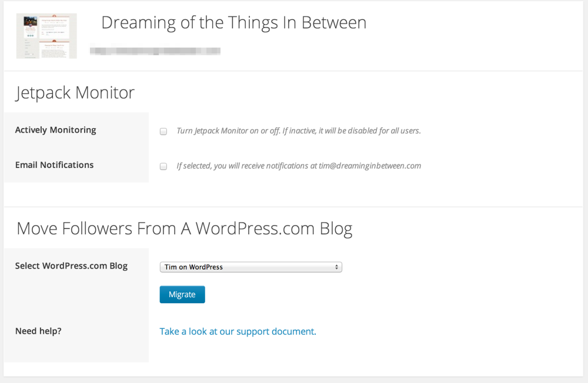Click the blurred site URL under the title

pyautogui.click(x=155, y=51)
